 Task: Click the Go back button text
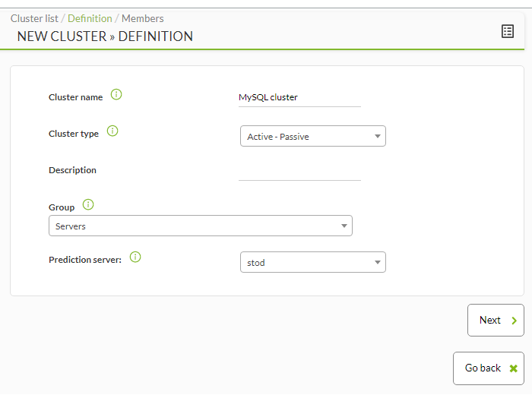point(483,368)
